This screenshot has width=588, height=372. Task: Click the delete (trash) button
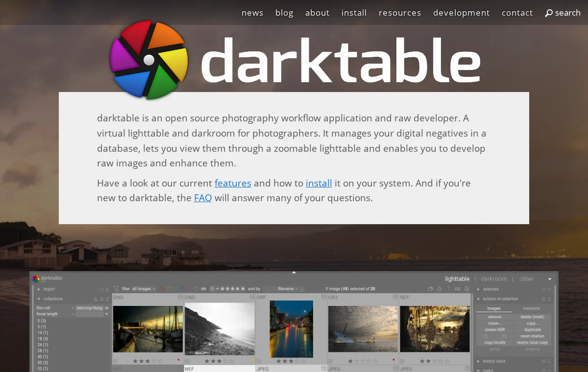pyautogui.click(x=533, y=317)
